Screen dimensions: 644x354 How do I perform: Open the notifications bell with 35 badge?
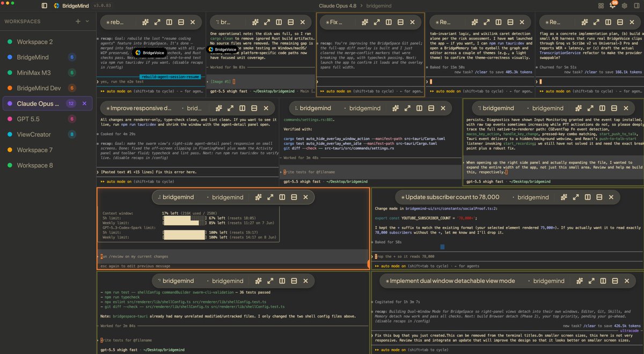612,5
